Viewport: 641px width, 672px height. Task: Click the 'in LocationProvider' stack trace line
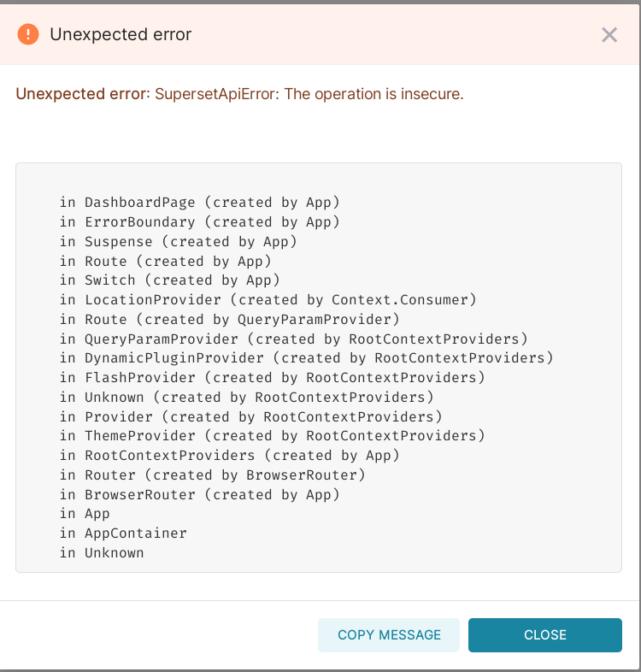point(268,299)
